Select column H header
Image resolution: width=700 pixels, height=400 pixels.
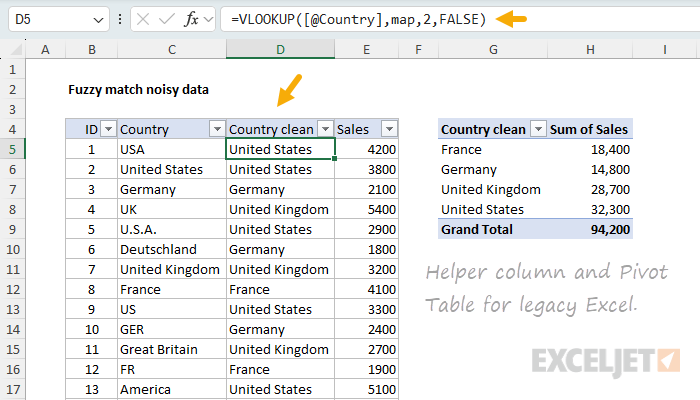590,50
